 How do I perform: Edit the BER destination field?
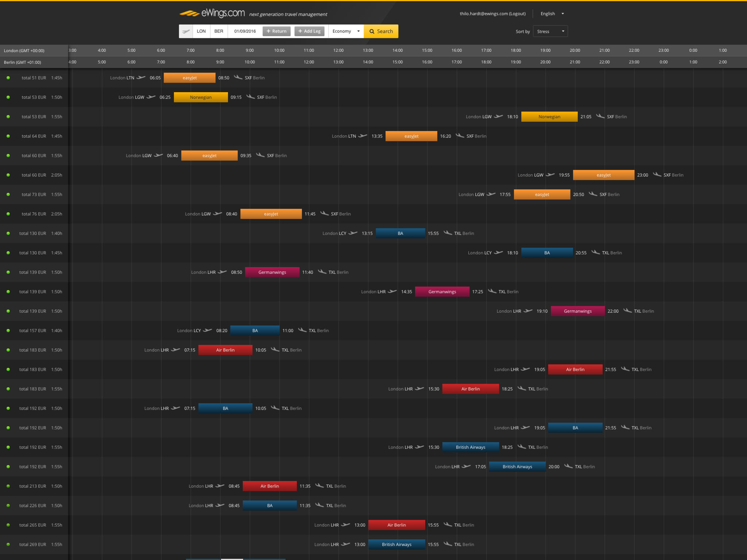coord(219,31)
